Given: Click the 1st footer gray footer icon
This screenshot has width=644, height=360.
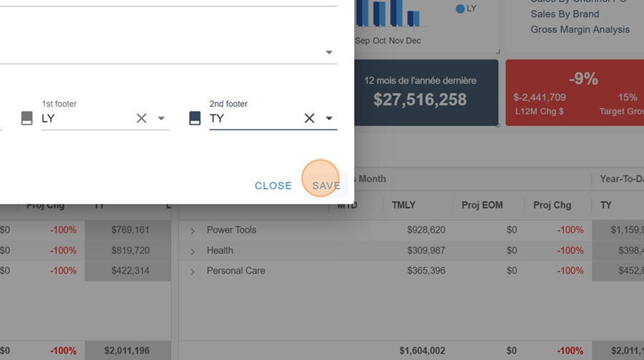Looking at the screenshot, I should [x=27, y=118].
